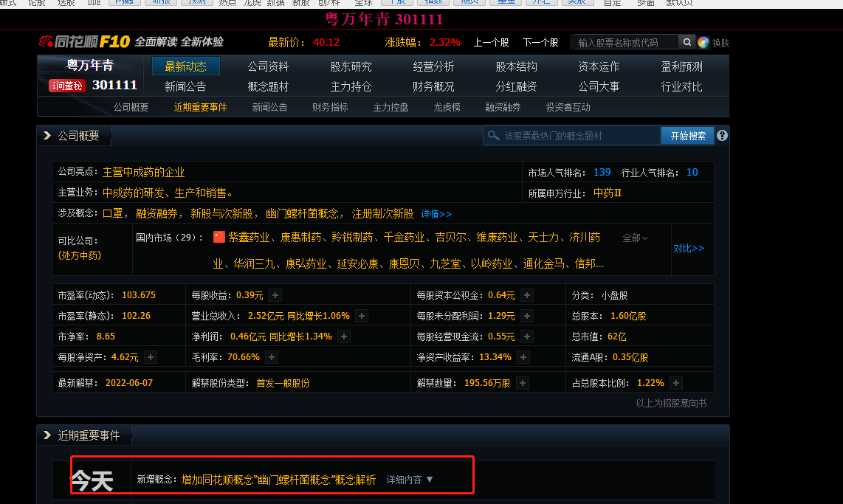Expand the 全部 comparable companies list

pos(635,238)
